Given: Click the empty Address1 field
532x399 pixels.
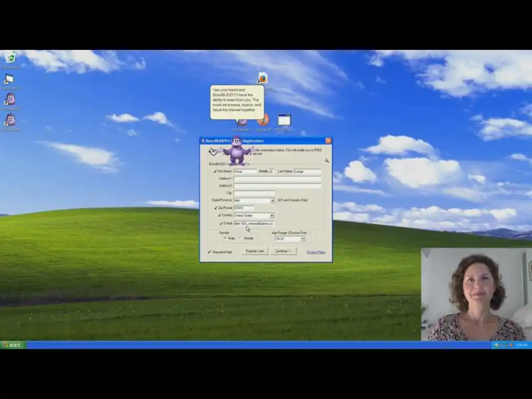Looking at the screenshot, I should click(x=277, y=179).
